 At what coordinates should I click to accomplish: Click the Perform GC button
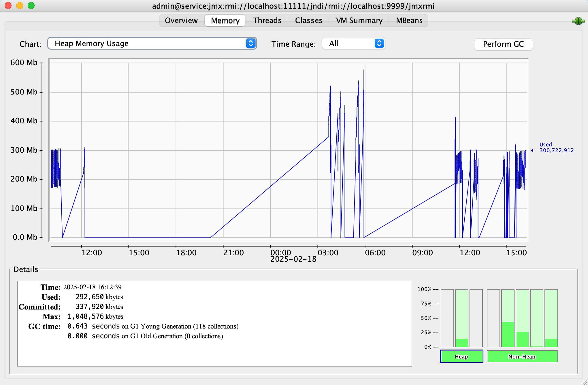pyautogui.click(x=503, y=44)
